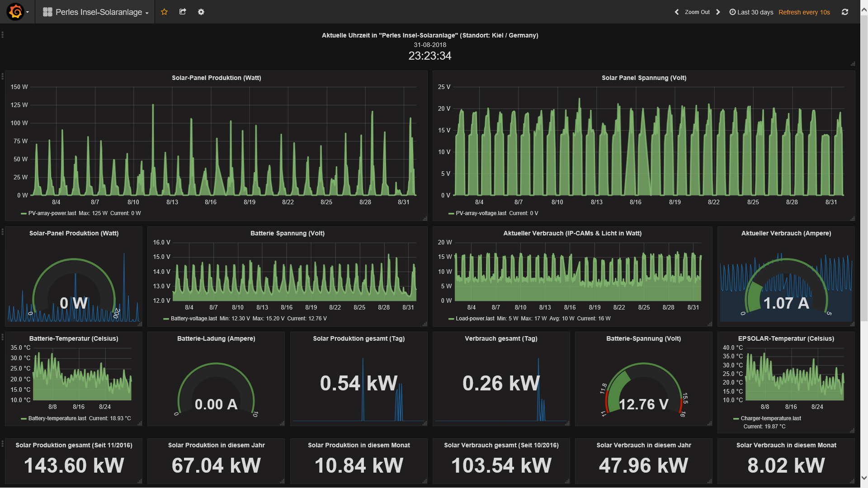Star this dashboard as favorite
Screen dimensions: 868x488
tap(164, 12)
